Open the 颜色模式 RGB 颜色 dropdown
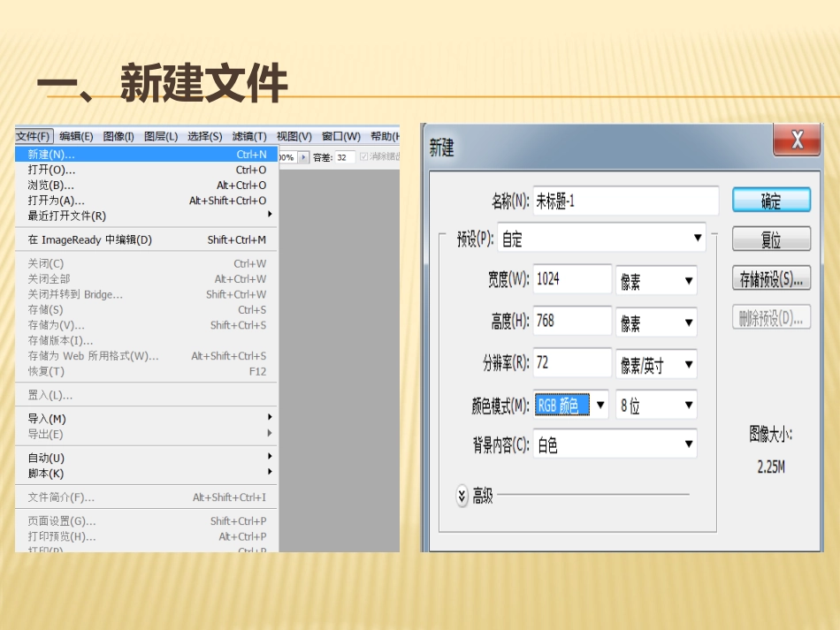Screen dimensions: 840x630 pos(570,405)
